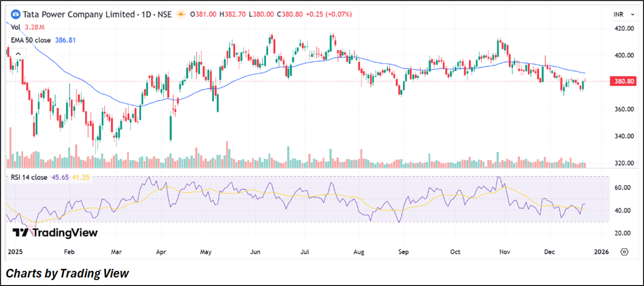This screenshot has width=644, height=286.
Task: Open the INR currency dropdown
Action: tap(624, 15)
